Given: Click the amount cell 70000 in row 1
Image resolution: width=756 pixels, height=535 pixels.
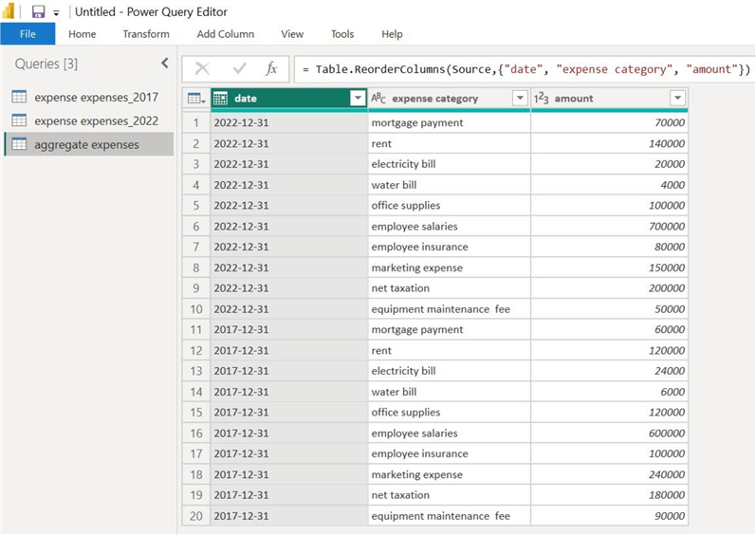Looking at the screenshot, I should click(x=609, y=123).
